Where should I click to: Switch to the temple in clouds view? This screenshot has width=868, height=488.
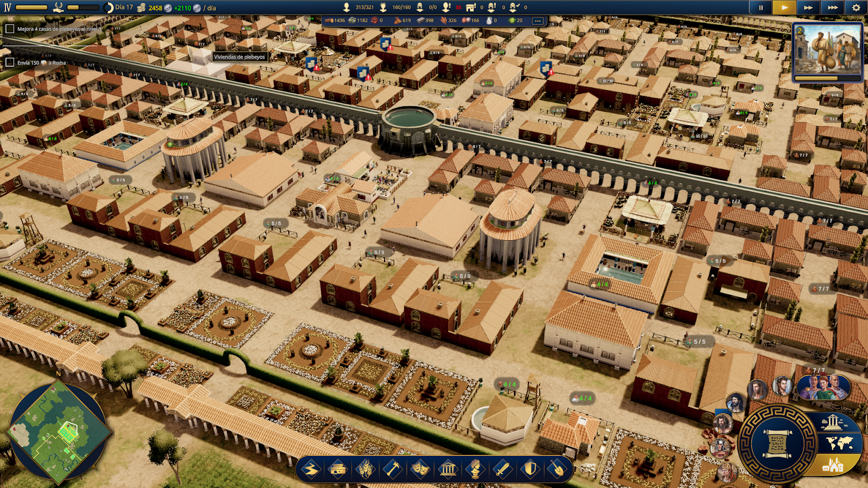tap(832, 422)
